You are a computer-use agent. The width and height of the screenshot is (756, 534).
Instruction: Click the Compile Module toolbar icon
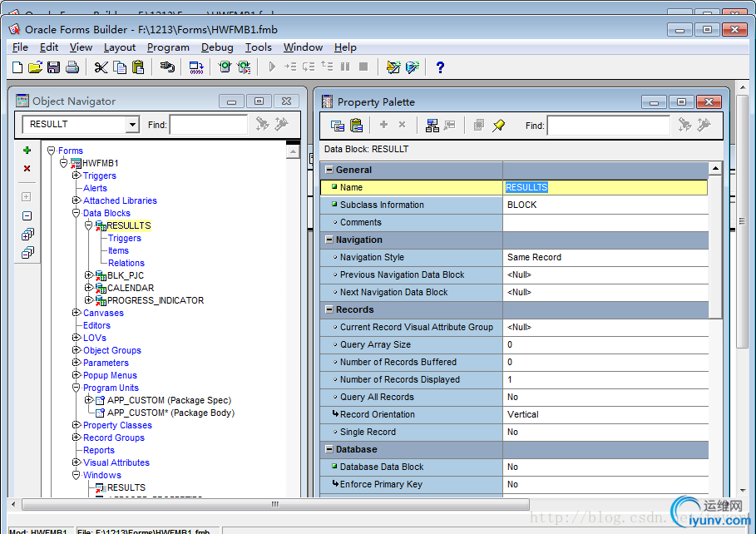tap(196, 67)
